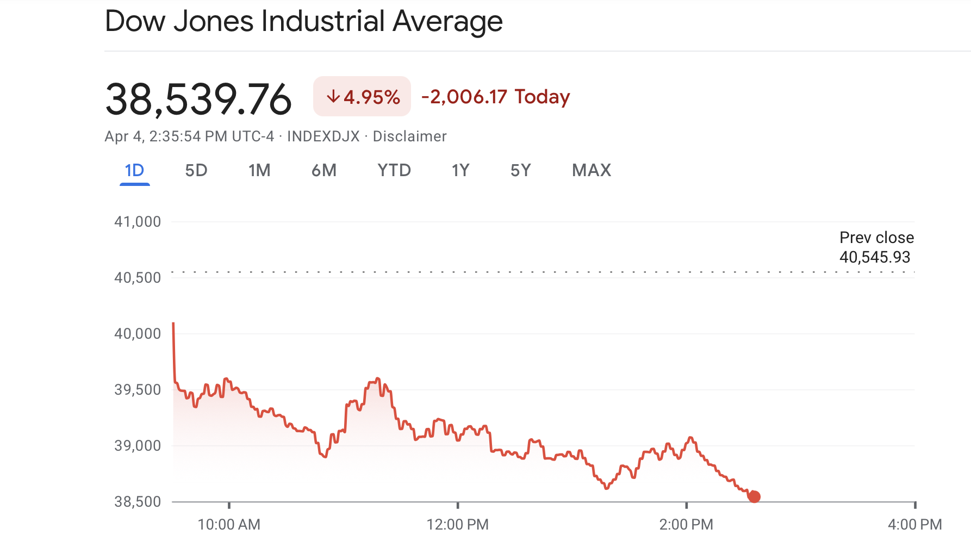Click the -2,006.17 Today change text

[x=495, y=97]
